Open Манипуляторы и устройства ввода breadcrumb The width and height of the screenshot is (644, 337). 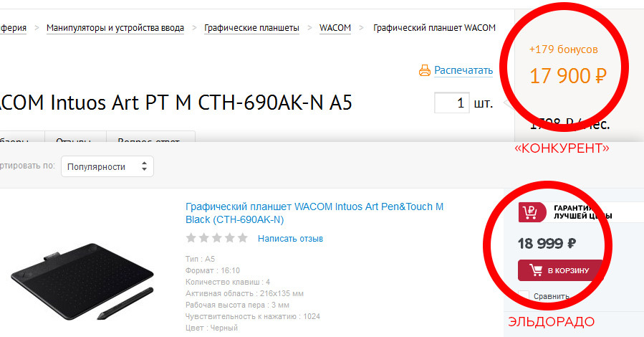[115, 28]
